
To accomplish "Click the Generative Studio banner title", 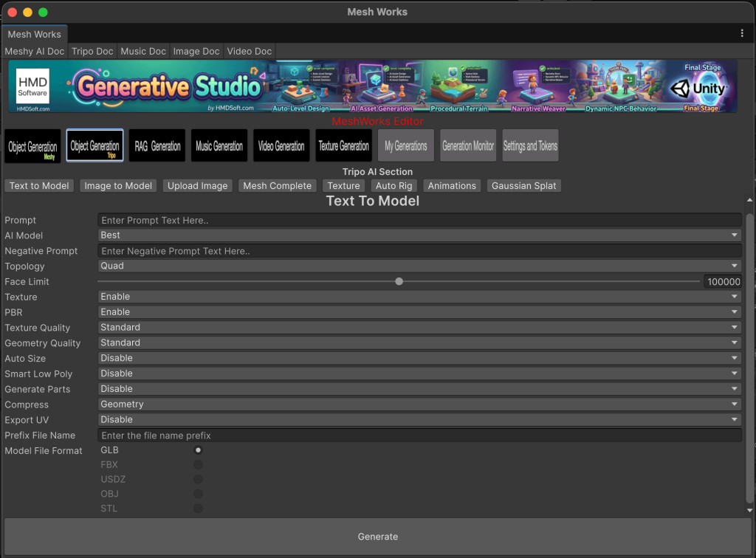I will point(169,87).
